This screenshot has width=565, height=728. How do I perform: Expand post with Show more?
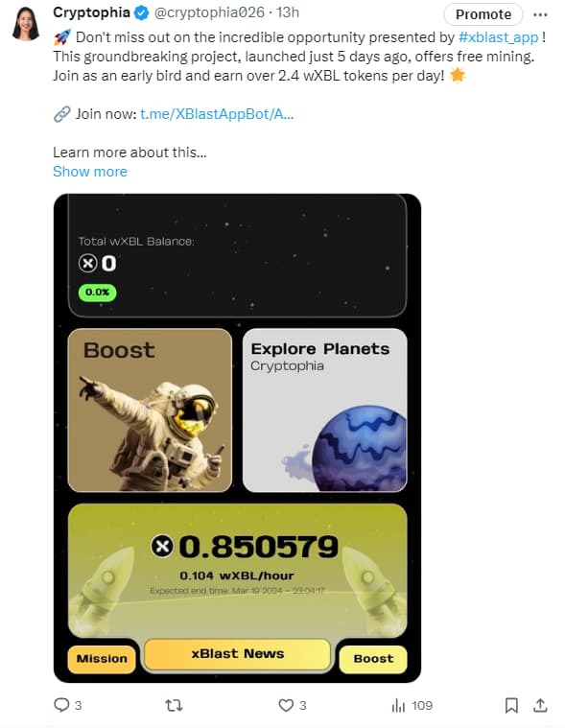pyautogui.click(x=90, y=172)
